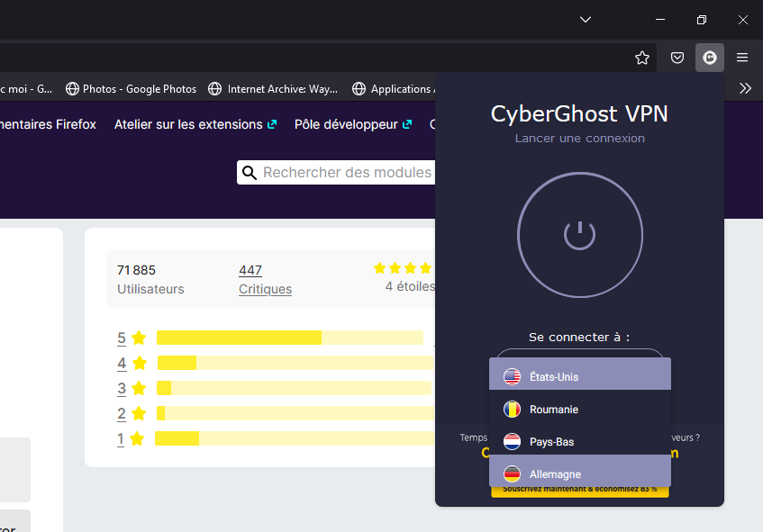Image resolution: width=763 pixels, height=532 pixels.
Task: Click the Romania flag icon
Action: pyautogui.click(x=512, y=409)
